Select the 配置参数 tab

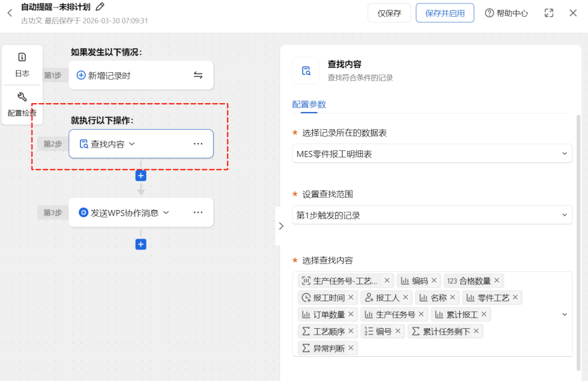309,104
